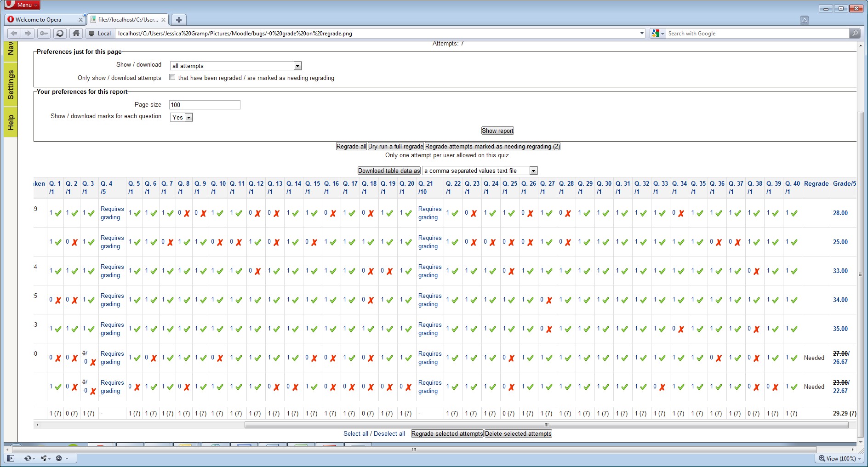Open the closed tabs trash icon

[x=805, y=20]
